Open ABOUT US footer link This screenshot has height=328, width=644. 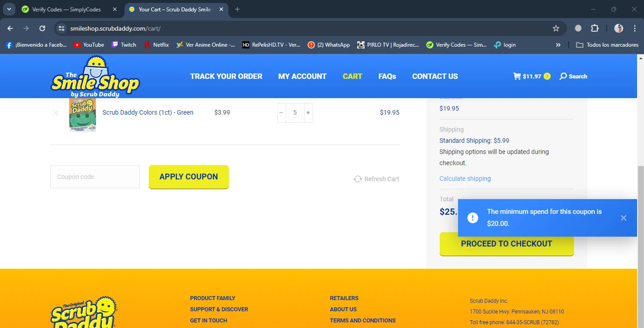pyautogui.click(x=343, y=309)
